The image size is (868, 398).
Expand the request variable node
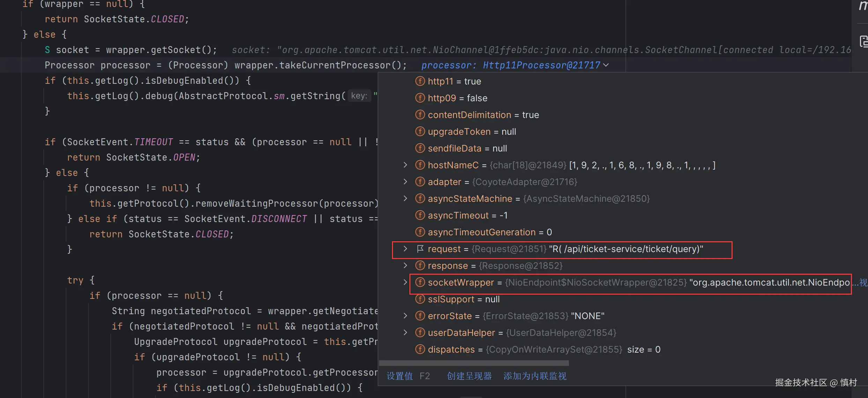(405, 249)
